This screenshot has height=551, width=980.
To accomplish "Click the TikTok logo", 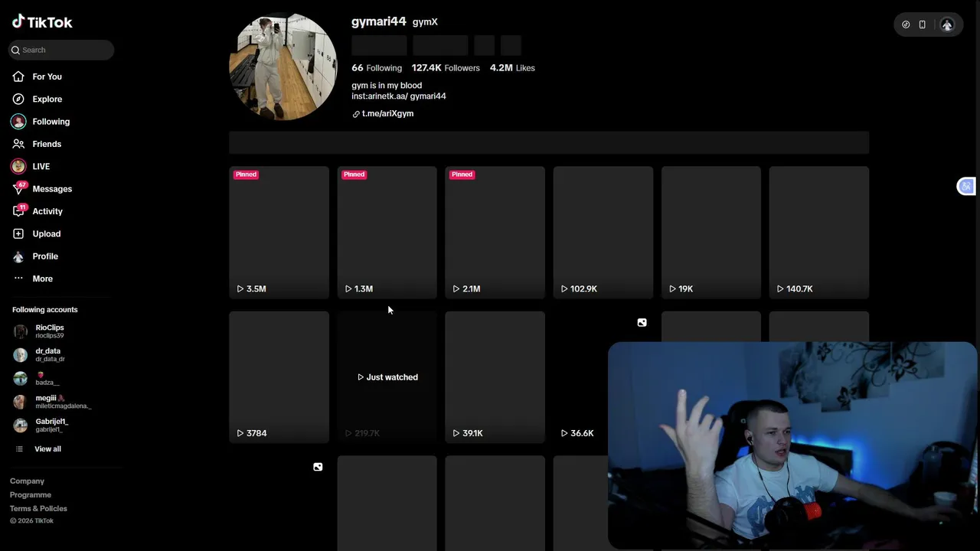I will pos(42,22).
